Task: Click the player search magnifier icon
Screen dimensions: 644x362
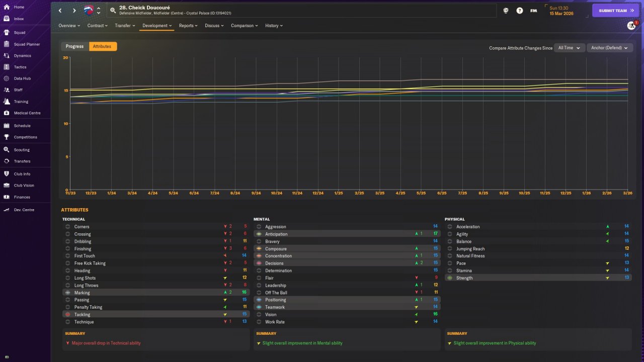Action: 113,11
